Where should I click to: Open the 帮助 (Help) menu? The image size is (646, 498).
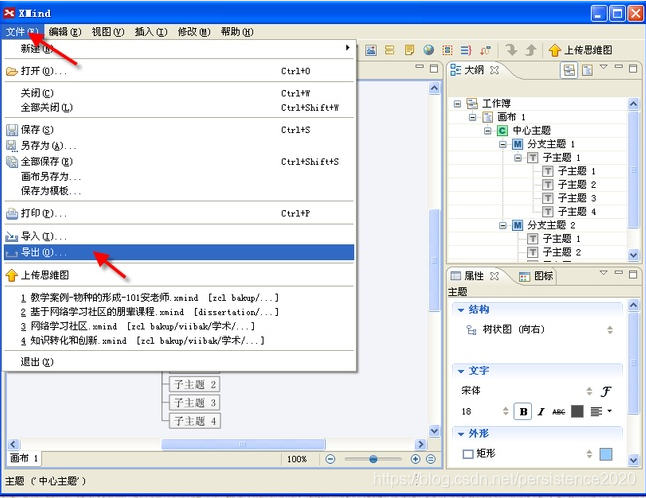coord(237,32)
